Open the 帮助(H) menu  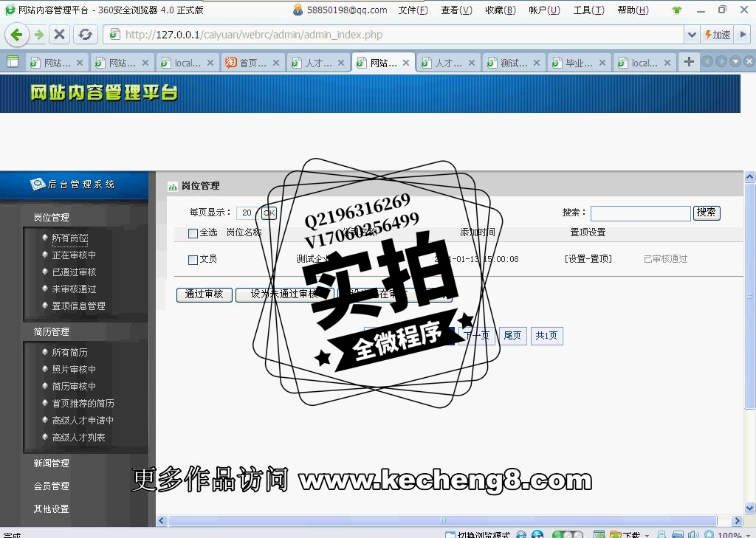click(x=633, y=10)
